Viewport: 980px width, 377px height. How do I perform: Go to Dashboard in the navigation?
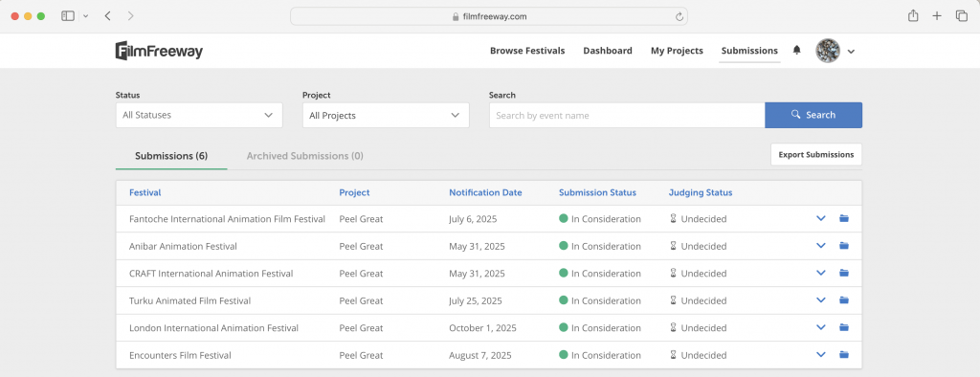(608, 51)
